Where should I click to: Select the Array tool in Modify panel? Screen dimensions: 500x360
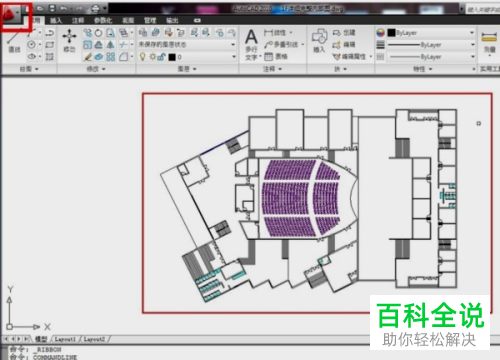[x=110, y=57]
